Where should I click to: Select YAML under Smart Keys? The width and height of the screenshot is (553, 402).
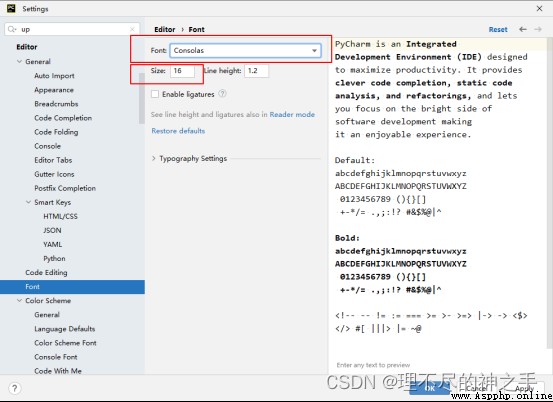point(53,244)
